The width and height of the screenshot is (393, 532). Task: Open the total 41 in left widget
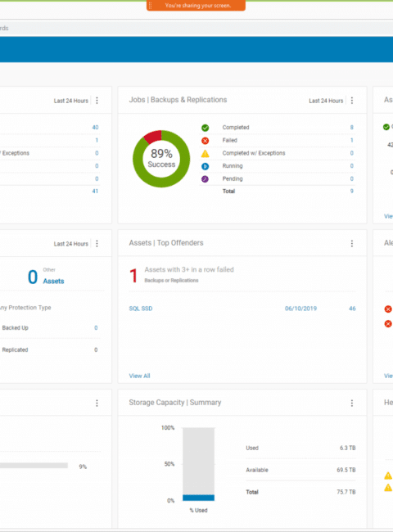click(95, 192)
